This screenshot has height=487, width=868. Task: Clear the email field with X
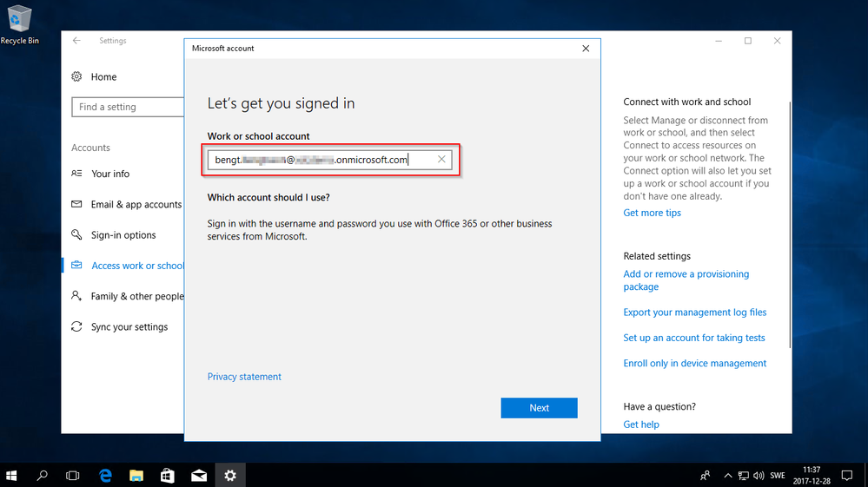click(441, 159)
